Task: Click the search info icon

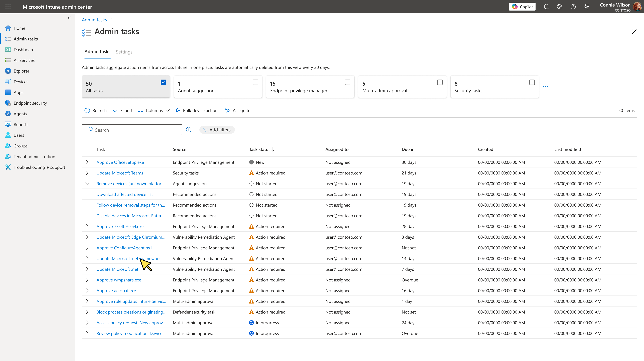Action: click(x=189, y=130)
